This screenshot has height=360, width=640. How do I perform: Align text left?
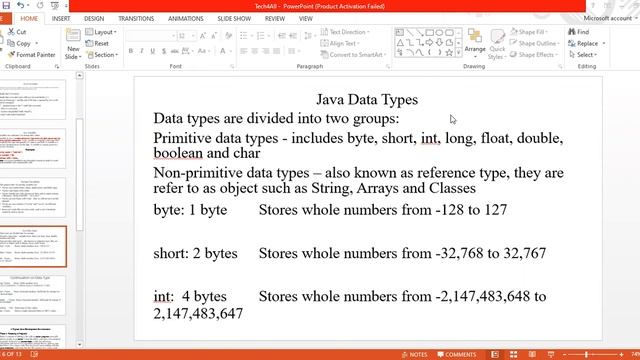click(244, 51)
